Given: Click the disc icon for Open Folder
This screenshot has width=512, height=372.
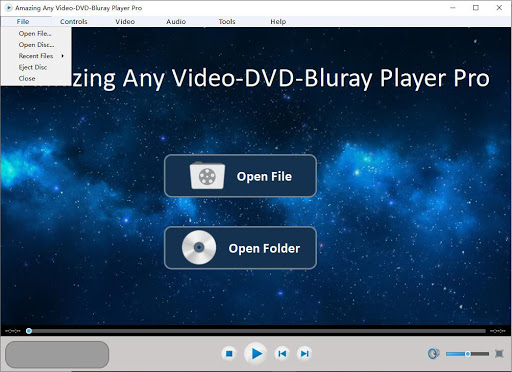Looking at the screenshot, I should point(199,248).
